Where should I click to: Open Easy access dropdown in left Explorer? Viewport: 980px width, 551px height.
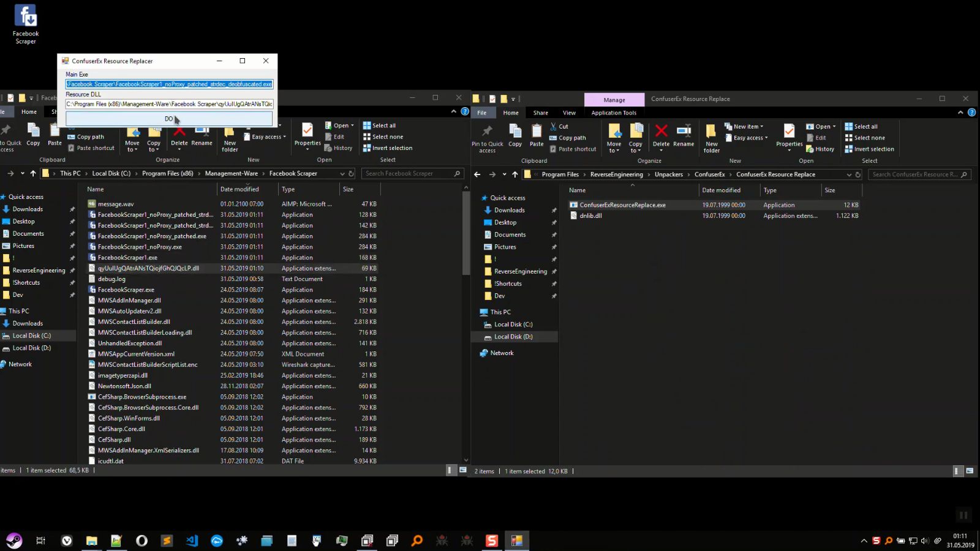pos(265,137)
